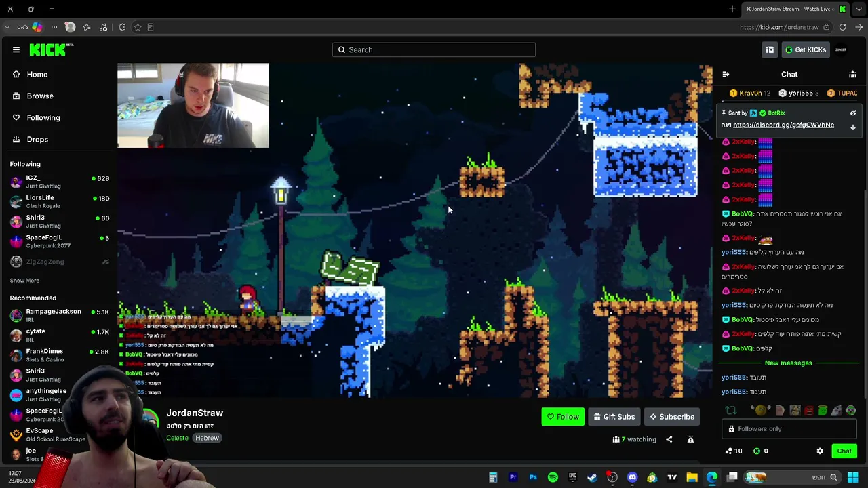Viewport: 868px width, 488px height.
Task: Hide the pinned BotRix message
Action: point(853,113)
